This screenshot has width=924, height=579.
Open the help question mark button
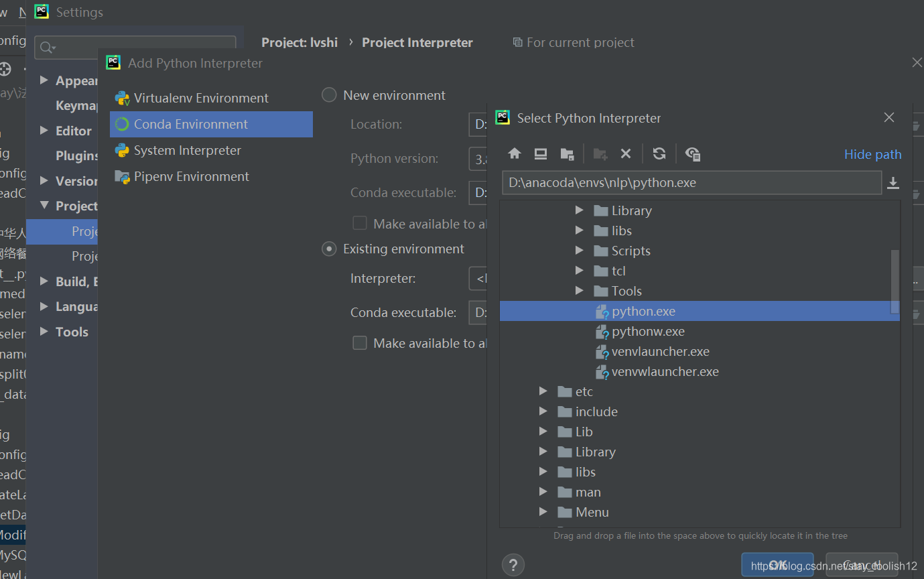[x=513, y=564]
